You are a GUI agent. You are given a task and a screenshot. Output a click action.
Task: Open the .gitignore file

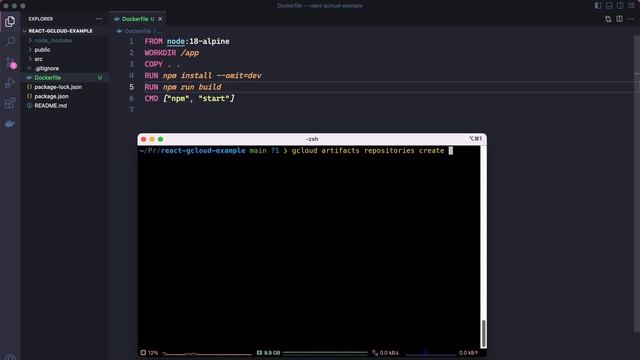coord(47,69)
